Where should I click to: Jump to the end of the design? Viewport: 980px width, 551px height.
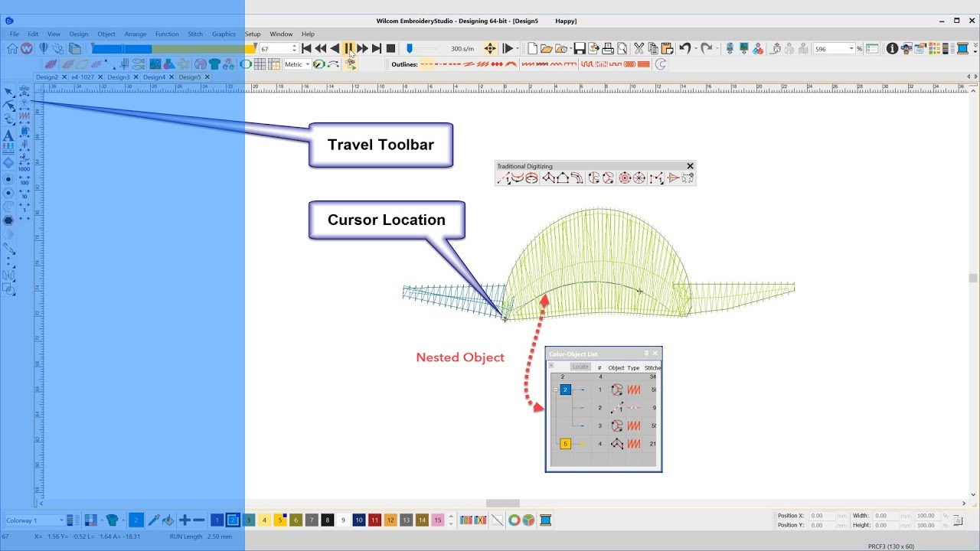[377, 48]
